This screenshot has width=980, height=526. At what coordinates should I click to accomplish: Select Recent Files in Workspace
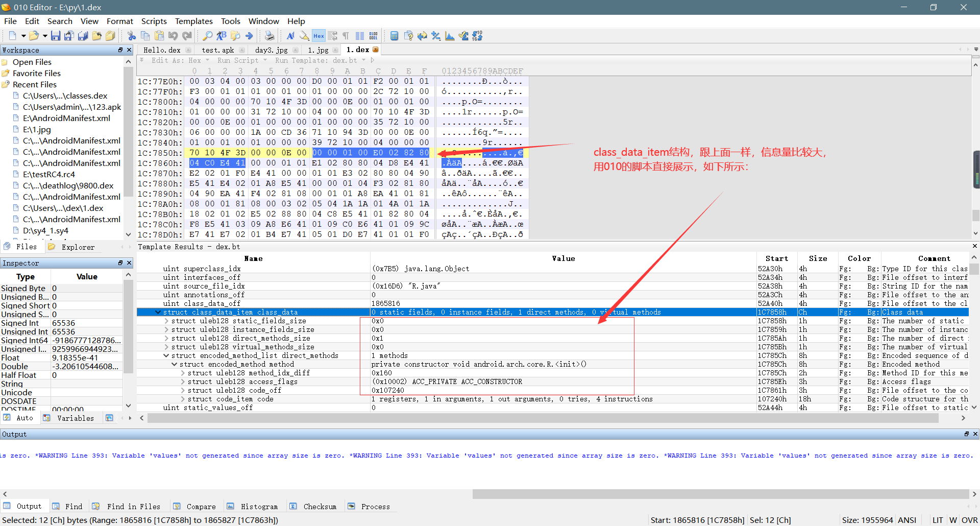tap(35, 84)
